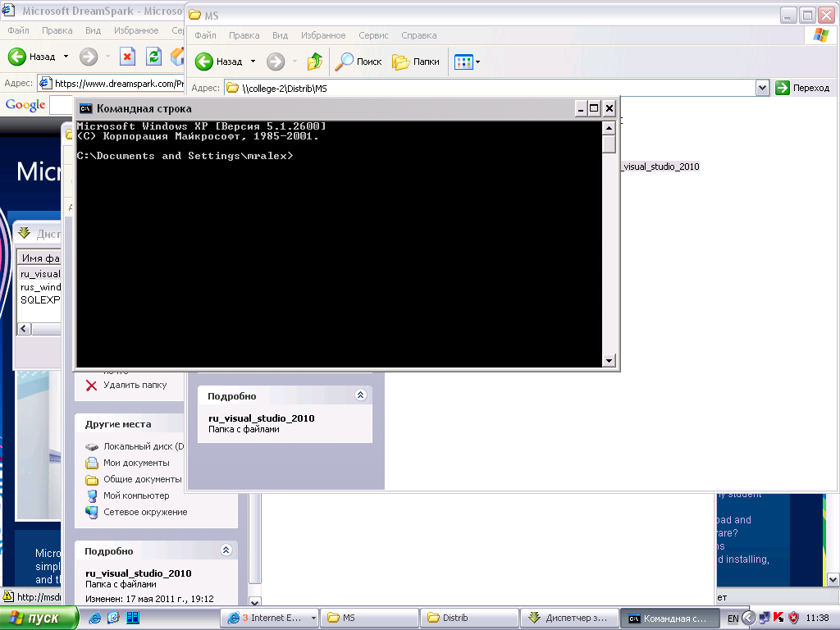Switch to Диспетчер download manager taskbar button
Image resolution: width=840 pixels, height=630 pixels.
point(569,619)
